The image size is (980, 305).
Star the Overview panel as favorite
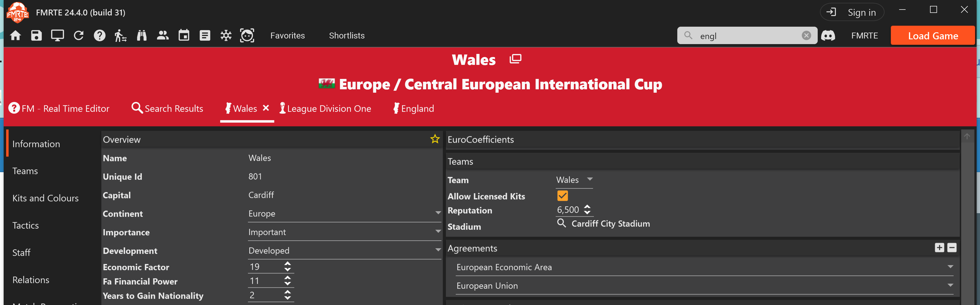pos(435,139)
